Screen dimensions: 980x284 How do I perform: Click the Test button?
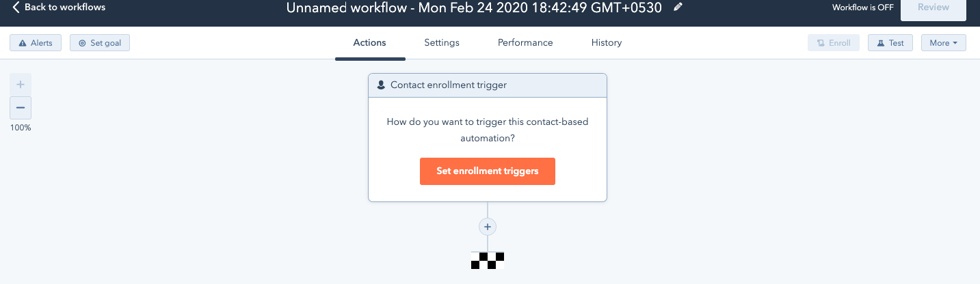(x=890, y=43)
